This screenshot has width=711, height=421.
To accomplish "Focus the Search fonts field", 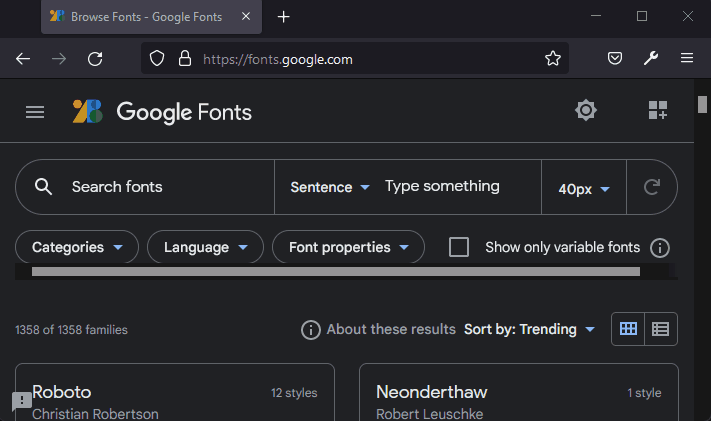I will click(x=145, y=187).
